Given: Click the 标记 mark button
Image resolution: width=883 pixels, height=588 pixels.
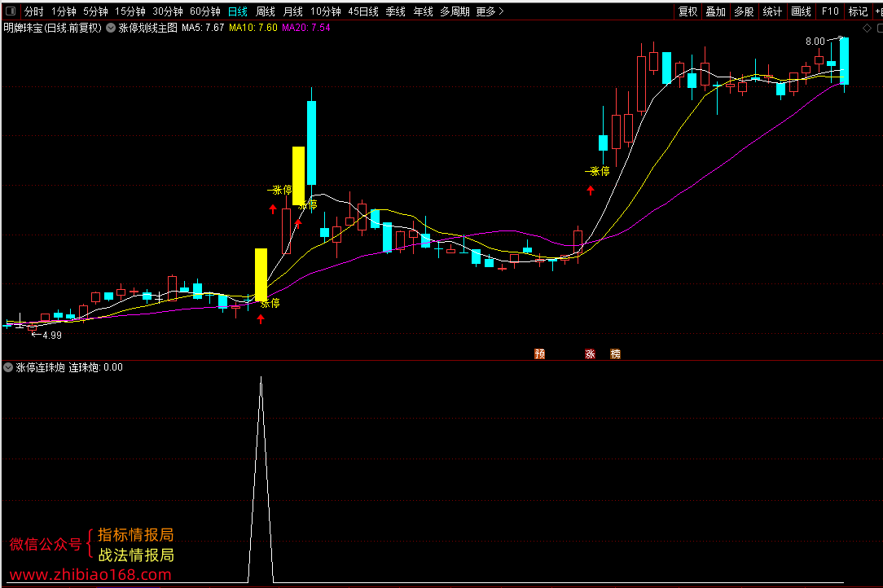Looking at the screenshot, I should [858, 11].
